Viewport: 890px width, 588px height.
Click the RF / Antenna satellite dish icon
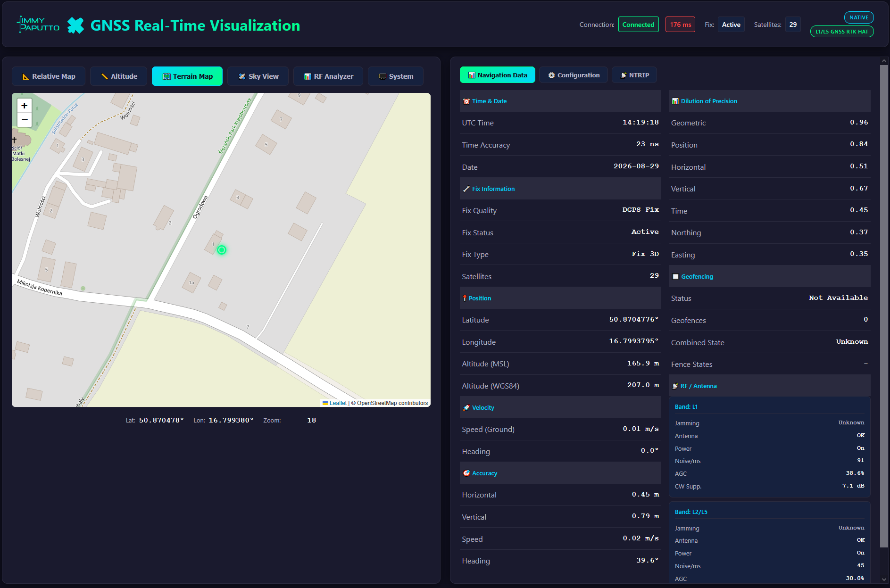[675, 386]
